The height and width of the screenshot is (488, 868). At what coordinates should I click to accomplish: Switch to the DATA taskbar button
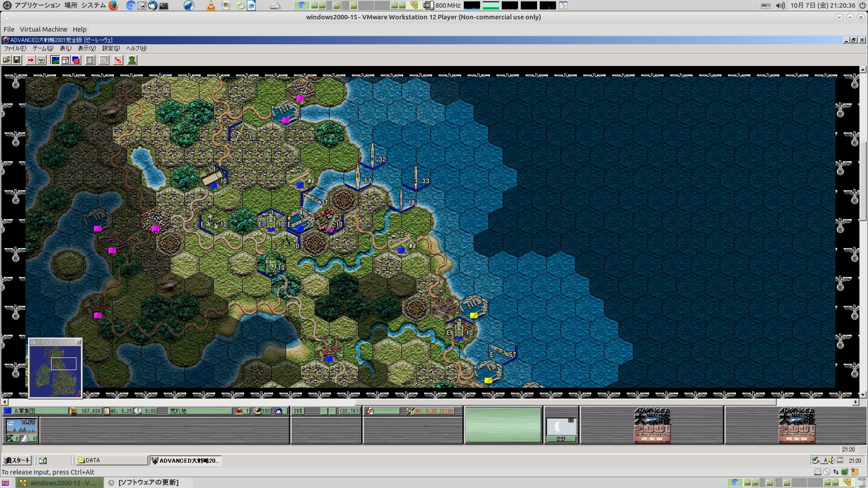click(111, 460)
